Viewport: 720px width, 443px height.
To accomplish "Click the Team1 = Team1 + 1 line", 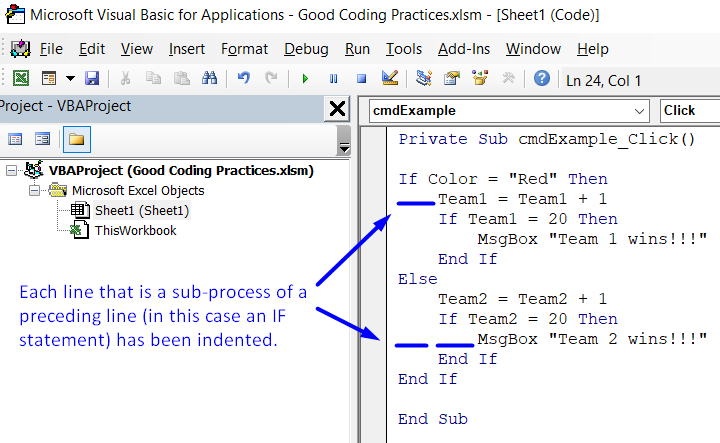I will coord(522,199).
